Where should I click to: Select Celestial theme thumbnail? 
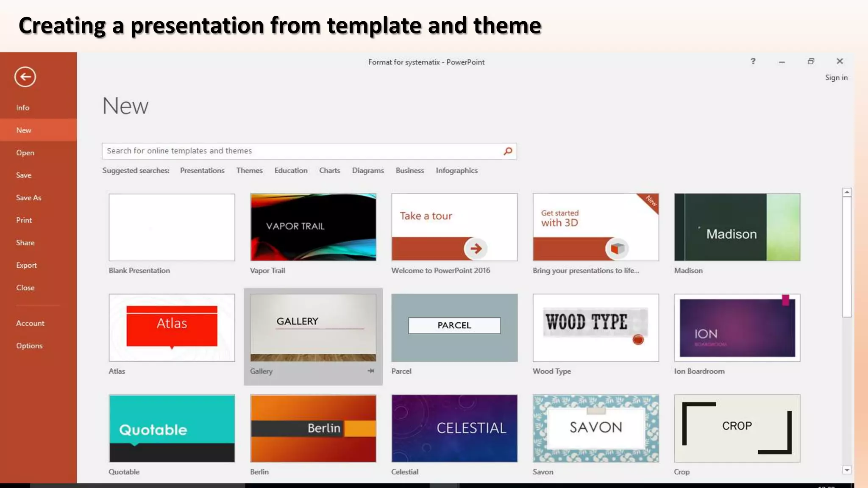pyautogui.click(x=454, y=428)
